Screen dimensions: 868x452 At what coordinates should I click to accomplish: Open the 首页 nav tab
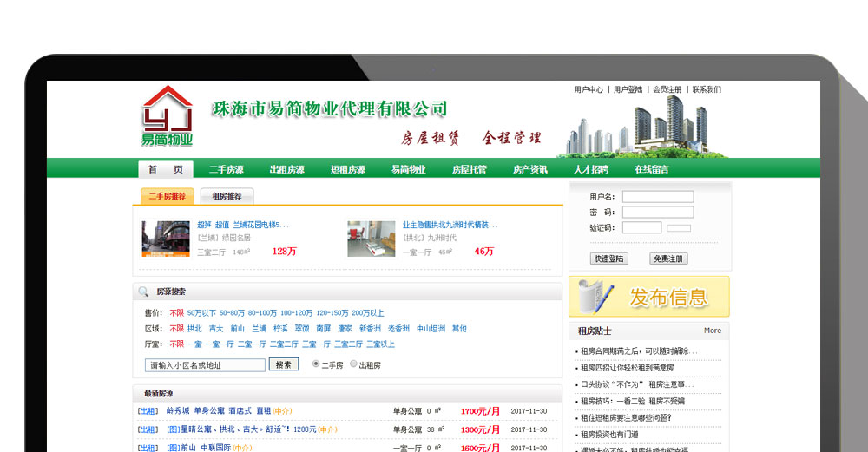[166, 169]
